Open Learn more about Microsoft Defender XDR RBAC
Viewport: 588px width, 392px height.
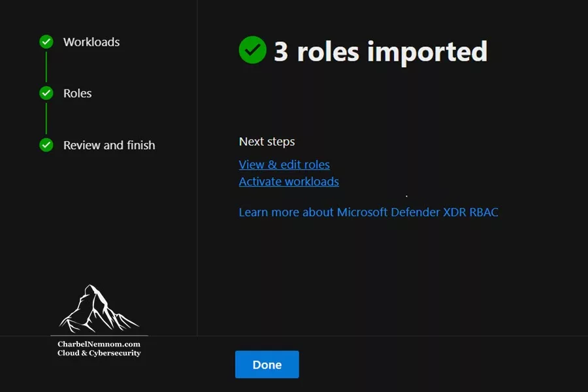(368, 212)
